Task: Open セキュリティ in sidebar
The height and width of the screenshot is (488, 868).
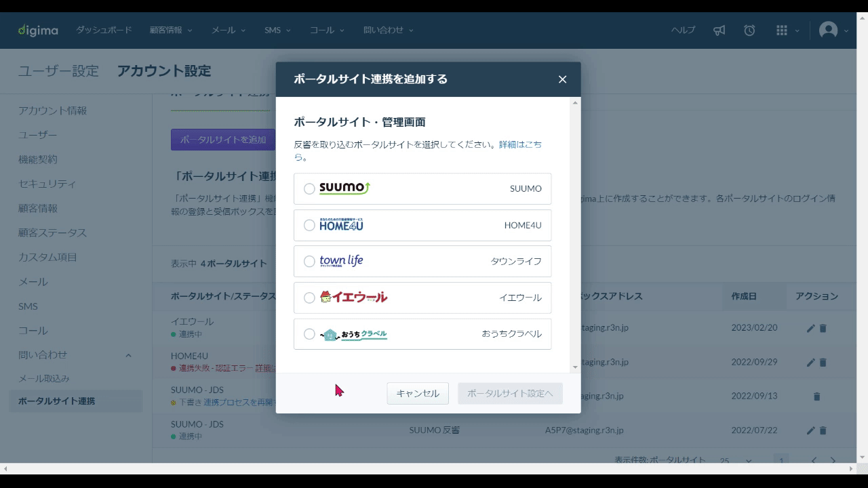Action: 47,184
